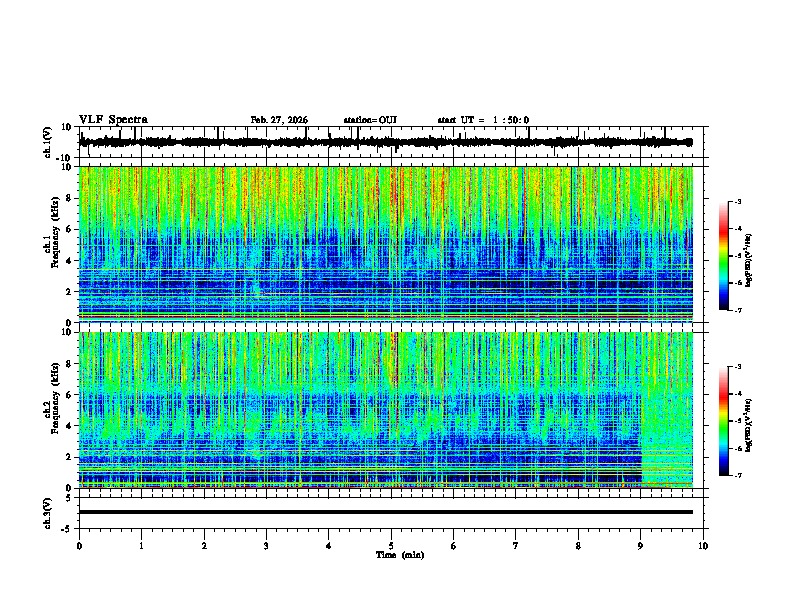792x612 pixels.
Task: Click time axis tick label "9"
Action: pyautogui.click(x=640, y=546)
